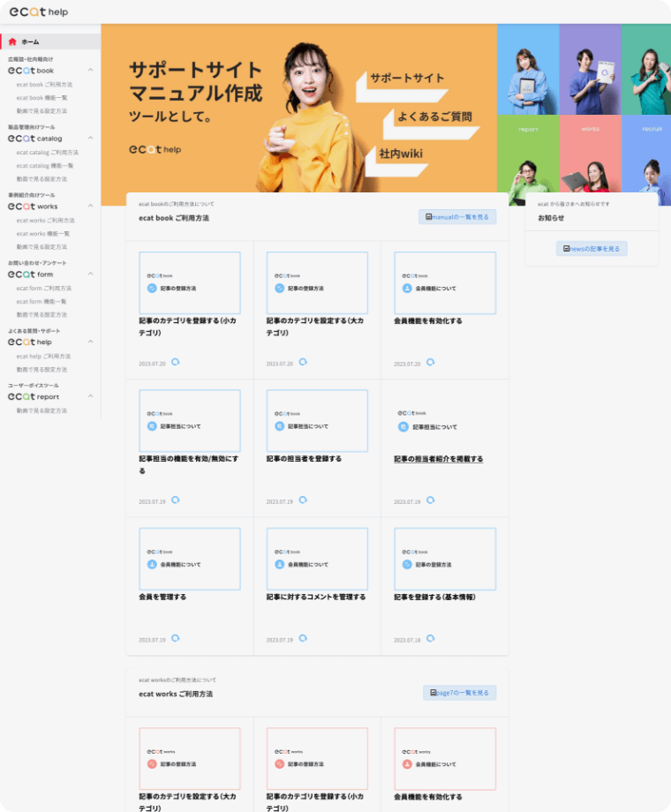671x812 pixels.
Task: Open works card 記事のカテゴリを設定する(大カテゴリ)
Action: point(190,759)
